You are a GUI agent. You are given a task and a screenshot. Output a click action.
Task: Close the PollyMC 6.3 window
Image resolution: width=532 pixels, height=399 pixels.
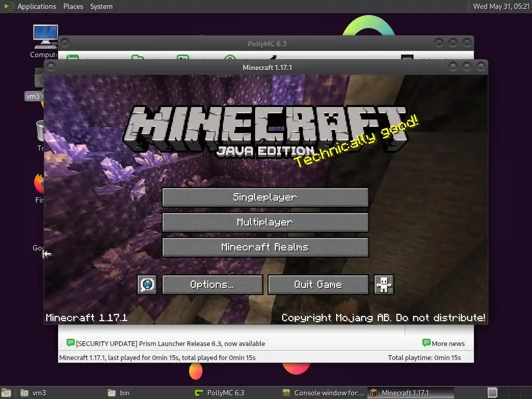click(467, 43)
